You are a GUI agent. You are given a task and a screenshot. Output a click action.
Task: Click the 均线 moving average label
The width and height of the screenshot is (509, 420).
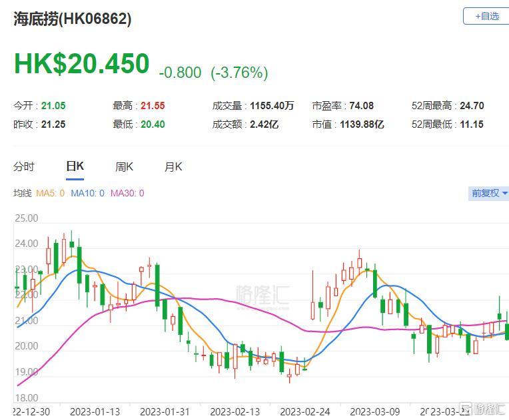tap(23, 193)
